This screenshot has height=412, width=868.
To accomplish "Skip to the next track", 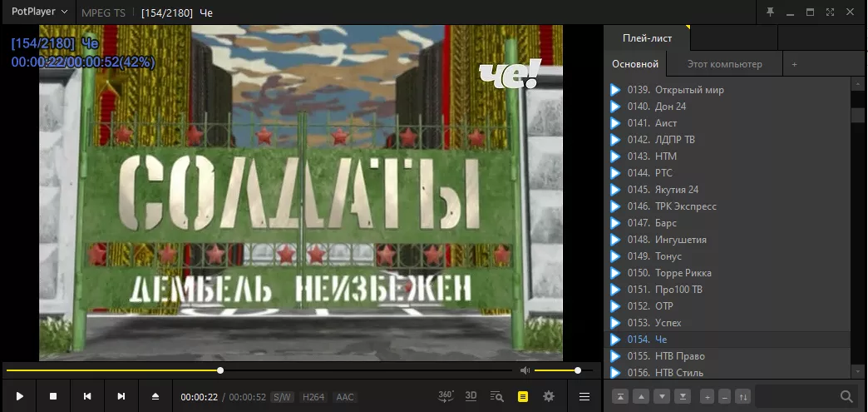I will pyautogui.click(x=121, y=396).
